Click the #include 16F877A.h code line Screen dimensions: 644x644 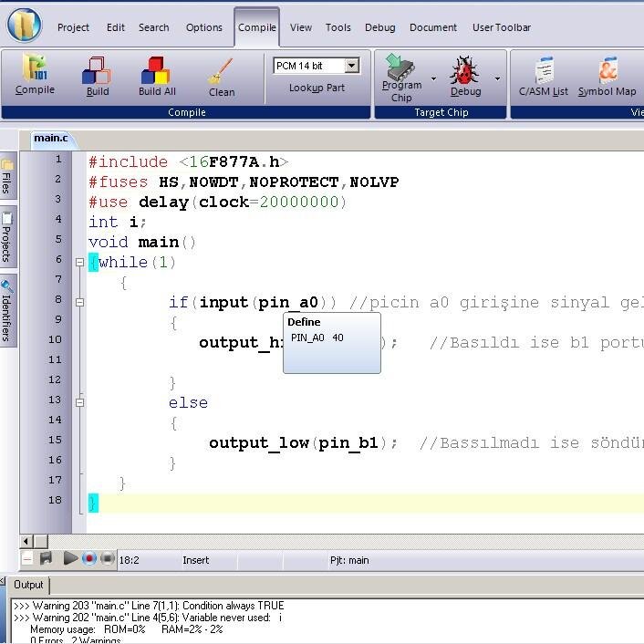click(x=189, y=161)
